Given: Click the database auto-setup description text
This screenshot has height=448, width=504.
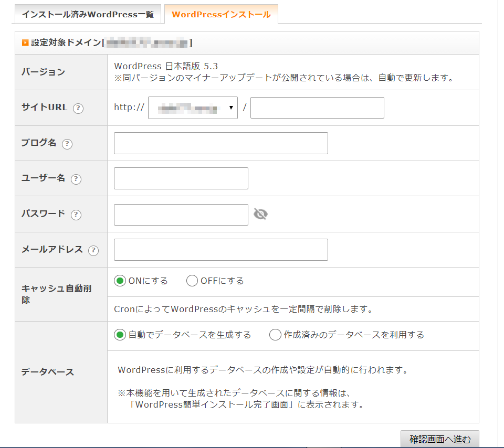Looking at the screenshot, I should (262, 370).
